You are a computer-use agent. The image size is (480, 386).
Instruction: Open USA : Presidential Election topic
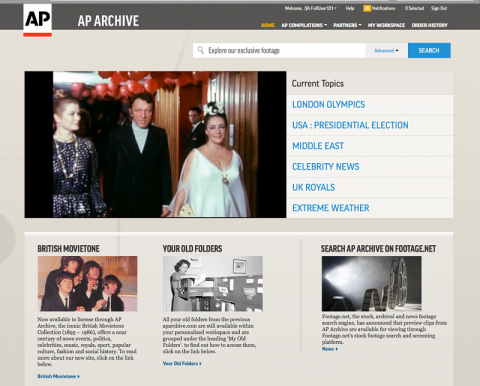[x=350, y=125]
